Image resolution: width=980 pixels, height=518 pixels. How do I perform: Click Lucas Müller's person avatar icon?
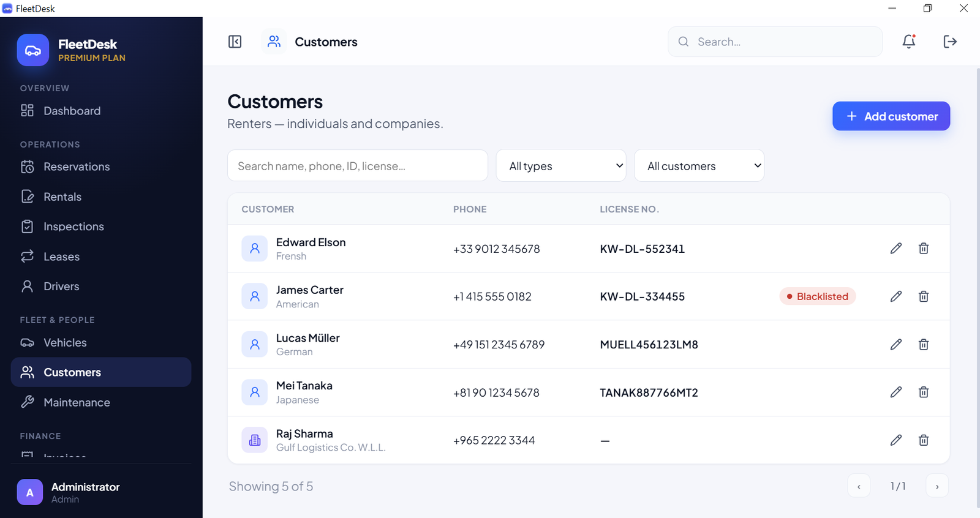(x=255, y=345)
